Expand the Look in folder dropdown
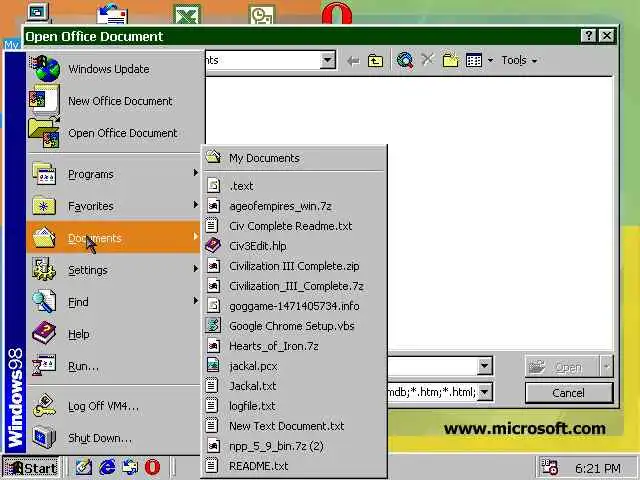The width and height of the screenshot is (640, 480). (327, 60)
